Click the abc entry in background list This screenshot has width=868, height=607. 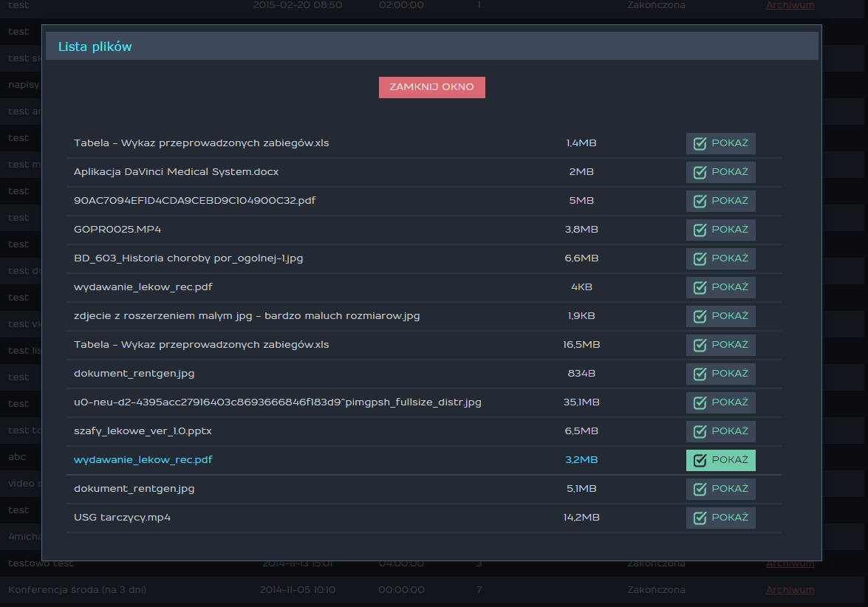coord(17,456)
